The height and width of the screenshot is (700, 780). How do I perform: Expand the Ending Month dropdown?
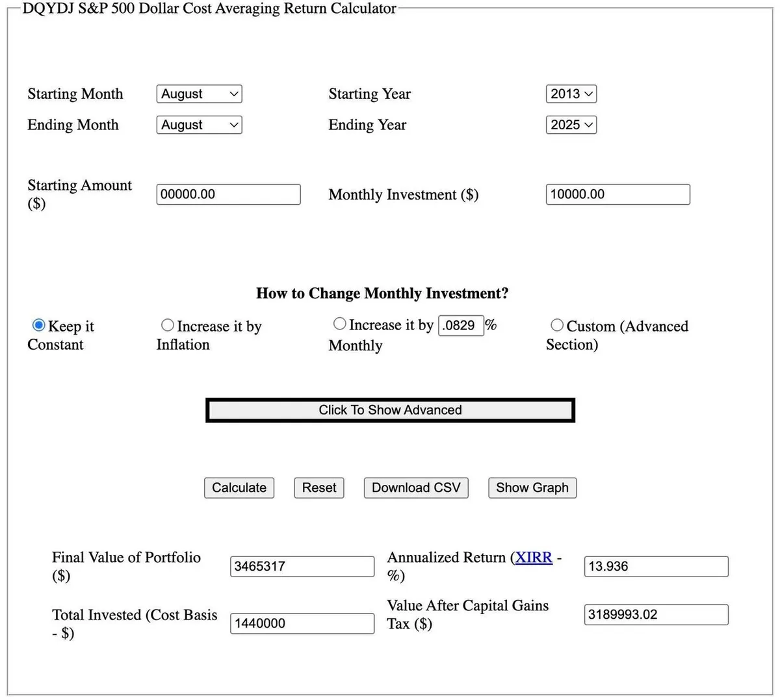tap(199, 125)
